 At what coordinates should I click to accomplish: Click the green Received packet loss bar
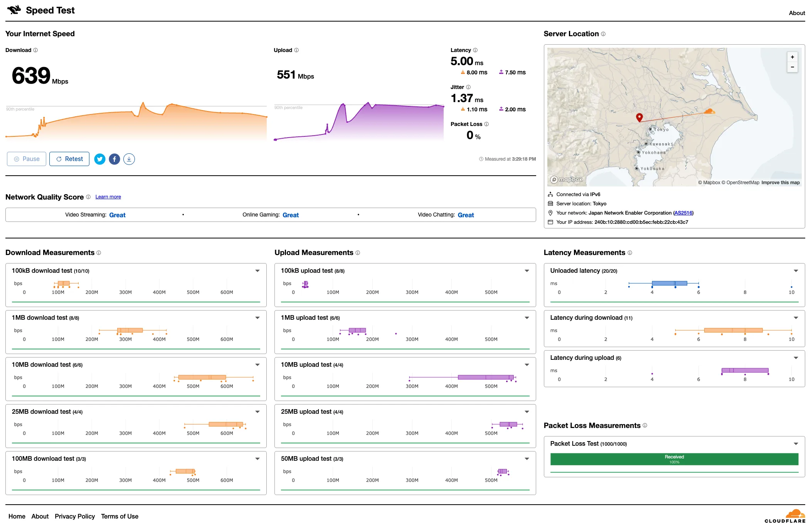[x=674, y=459]
